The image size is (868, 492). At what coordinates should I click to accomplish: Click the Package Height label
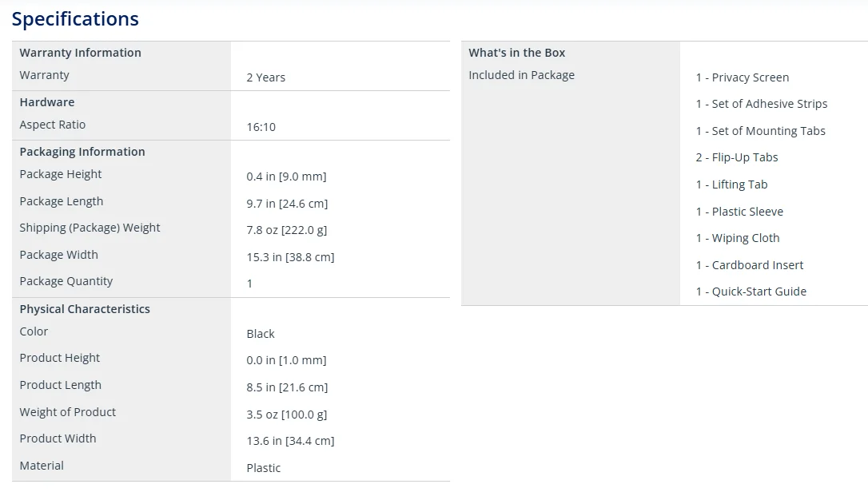click(x=61, y=174)
